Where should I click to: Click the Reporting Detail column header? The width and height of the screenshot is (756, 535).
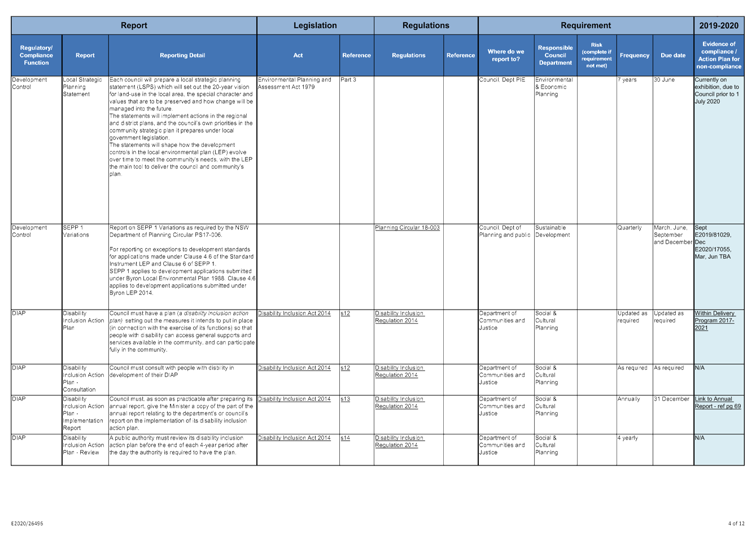[182, 55]
